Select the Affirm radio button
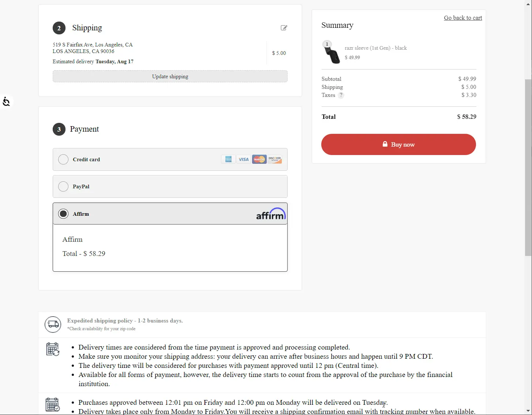This screenshot has height=415, width=532. [x=63, y=214]
